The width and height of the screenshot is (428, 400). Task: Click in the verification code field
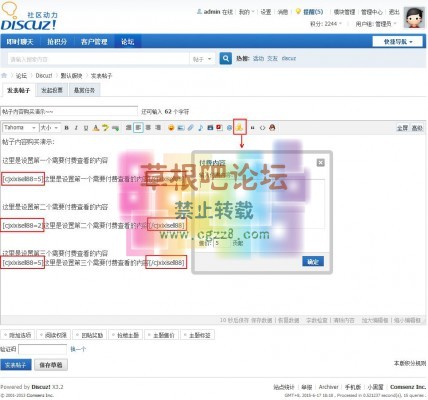pos(42,349)
